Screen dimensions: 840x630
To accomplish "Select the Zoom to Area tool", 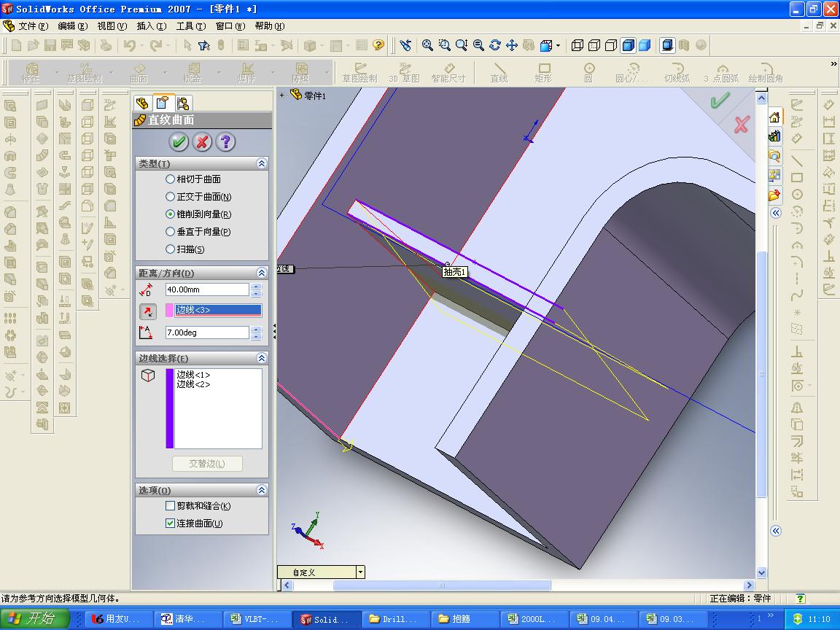I will pyautogui.click(x=444, y=45).
